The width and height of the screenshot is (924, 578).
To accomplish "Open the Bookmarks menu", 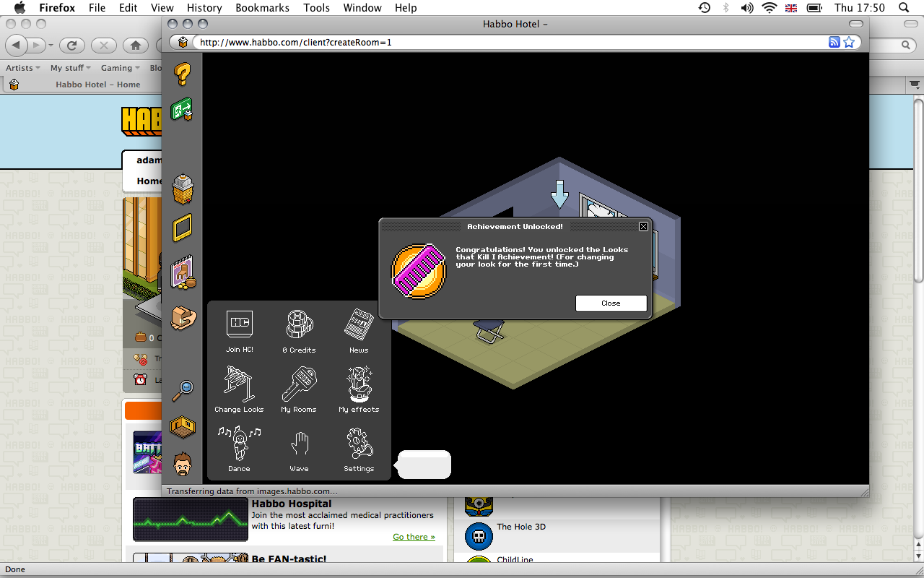I will click(x=262, y=8).
